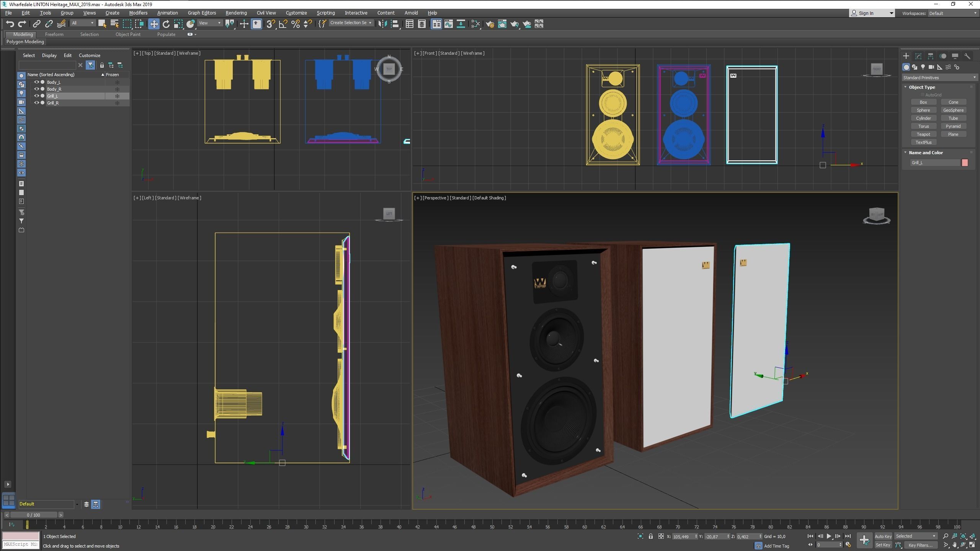Click frame 50 on the timeline
The height and width of the screenshot is (551, 980).
pyautogui.click(x=492, y=525)
